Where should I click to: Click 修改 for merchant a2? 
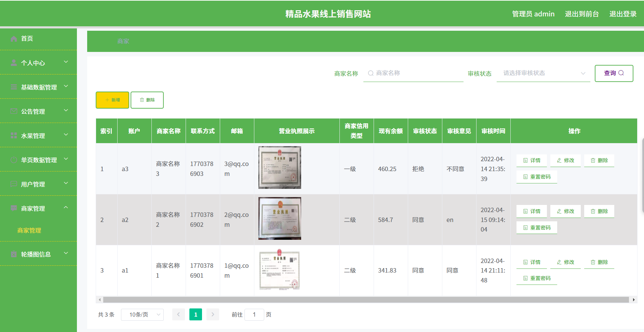point(565,211)
